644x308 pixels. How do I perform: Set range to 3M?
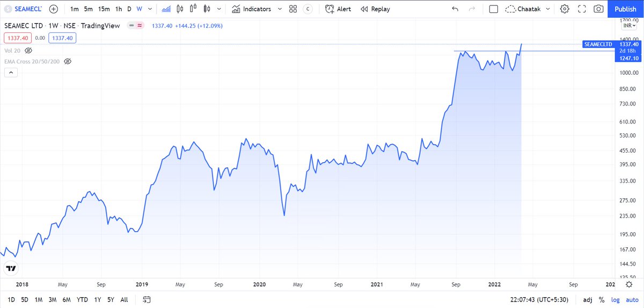tap(53, 299)
